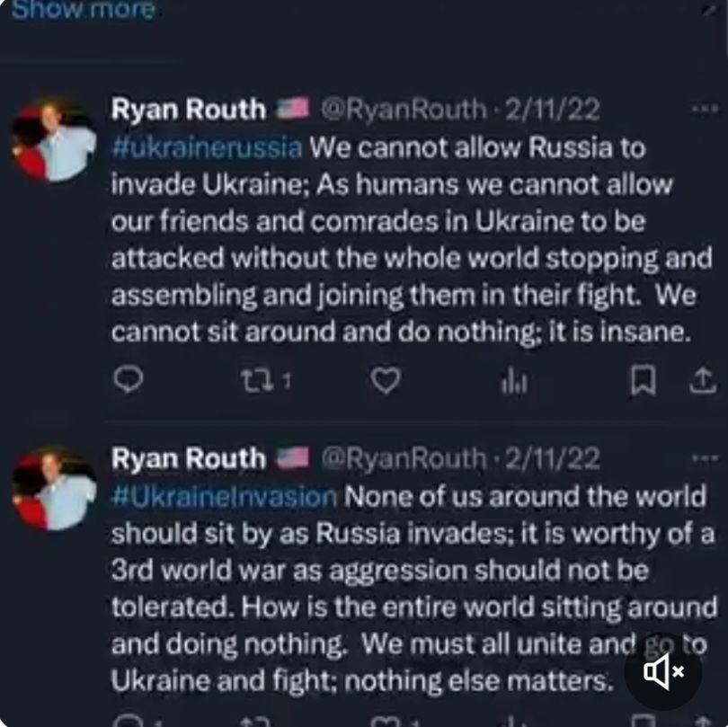This screenshot has width=728, height=727.
Task: Click Ryan Routh name on #UkraineInvasion tweet
Action: [x=188, y=458]
